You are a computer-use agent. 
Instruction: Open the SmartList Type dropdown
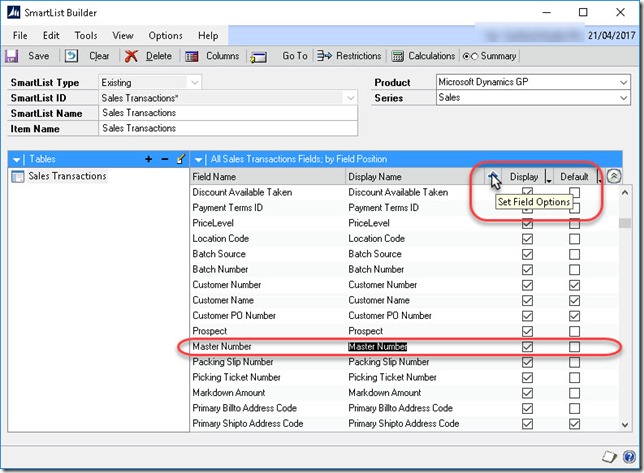pos(195,82)
